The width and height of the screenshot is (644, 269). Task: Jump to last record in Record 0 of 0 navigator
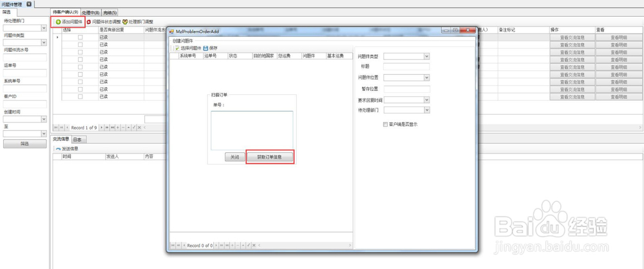click(x=227, y=246)
